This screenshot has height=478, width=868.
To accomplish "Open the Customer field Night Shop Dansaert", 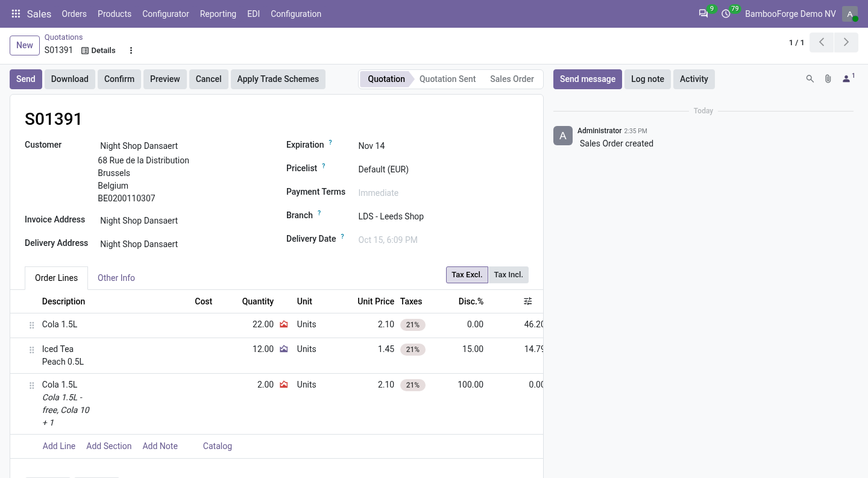I will coord(181,146).
